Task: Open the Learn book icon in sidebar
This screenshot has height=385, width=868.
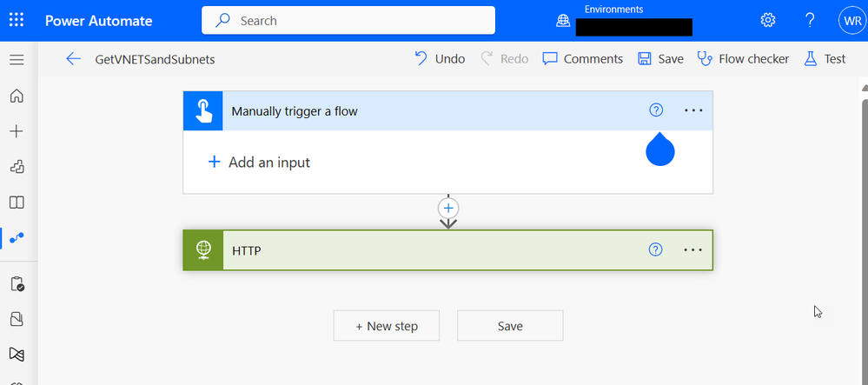Action: coord(17,202)
